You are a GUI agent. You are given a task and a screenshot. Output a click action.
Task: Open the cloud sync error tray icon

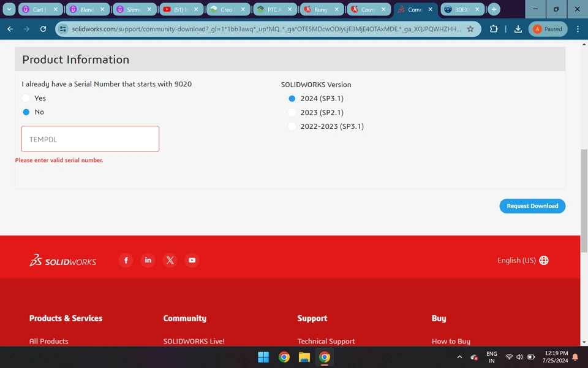pos(474,357)
